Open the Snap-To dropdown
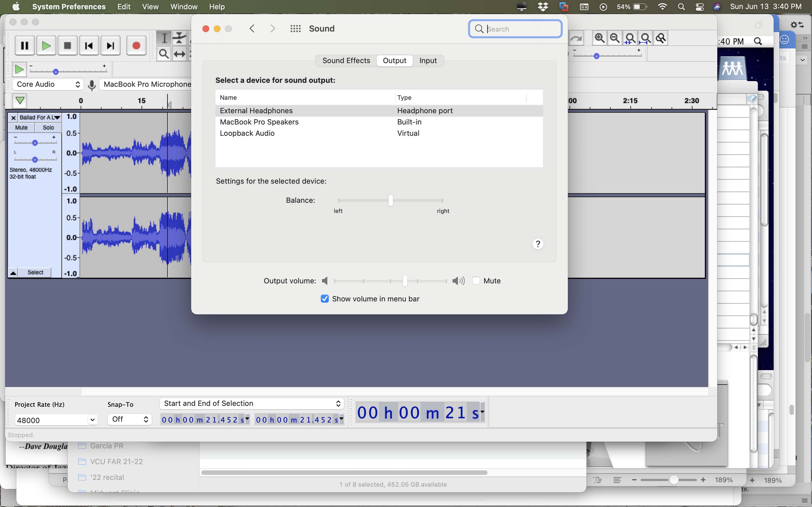This screenshot has height=507, width=812. pos(129,419)
